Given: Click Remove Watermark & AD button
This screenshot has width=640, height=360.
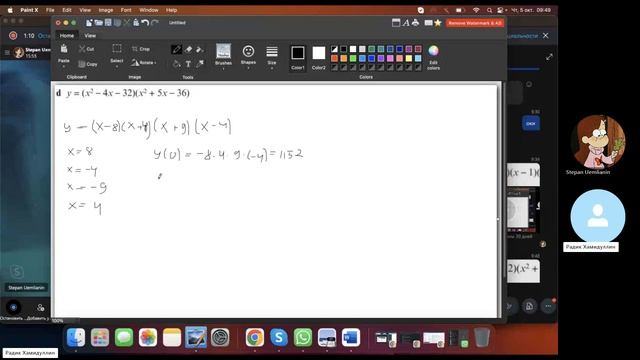Looking at the screenshot, I should (475, 23).
